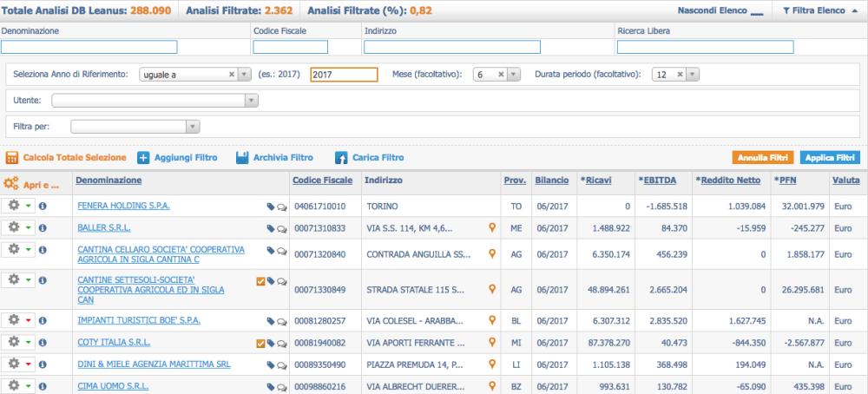This screenshot has width=868, height=394.
Task: Click the map pin for IMPIANTI TURISTICI BOE'
Action: pos(492,320)
